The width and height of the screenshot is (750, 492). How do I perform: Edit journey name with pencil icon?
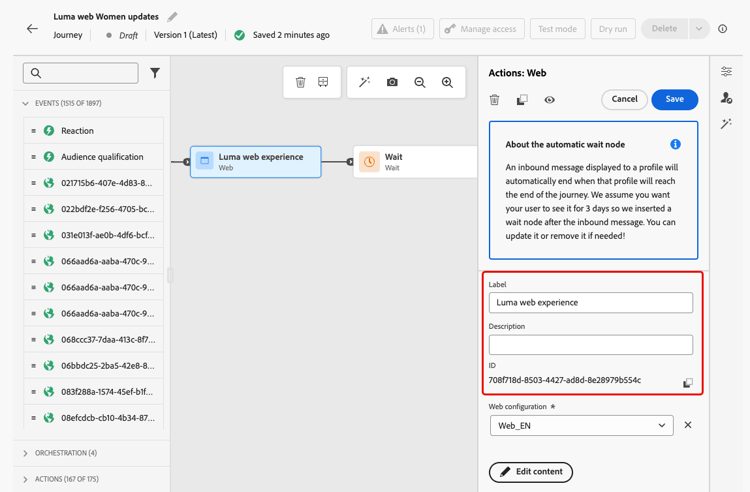[x=172, y=17]
